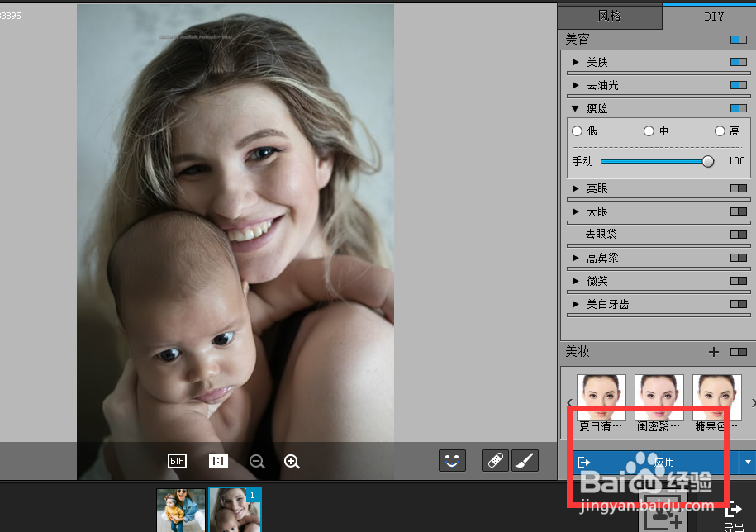Choose the 夏日清 makeup preset thumbnail
Viewport: 756px width, 532px height.
click(601, 397)
